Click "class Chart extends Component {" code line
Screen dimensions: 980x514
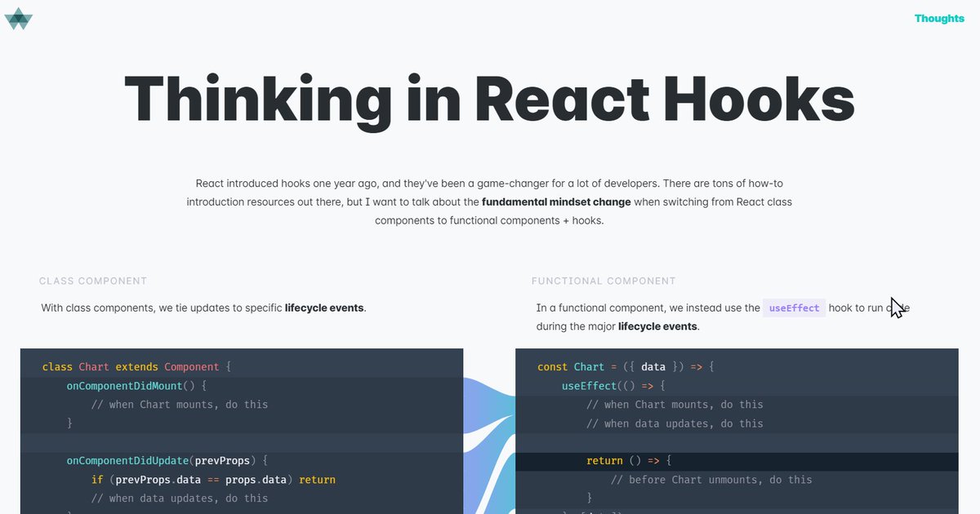point(137,367)
